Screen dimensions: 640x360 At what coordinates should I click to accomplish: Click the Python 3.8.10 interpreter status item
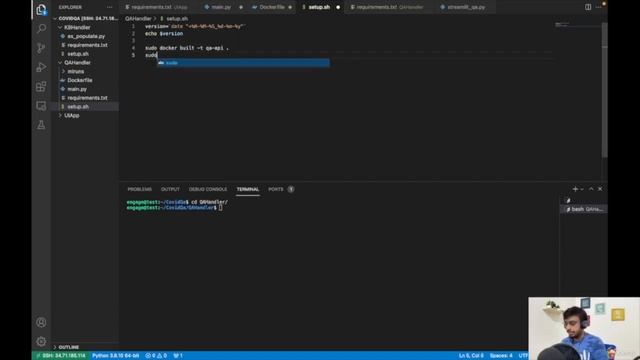pos(116,356)
